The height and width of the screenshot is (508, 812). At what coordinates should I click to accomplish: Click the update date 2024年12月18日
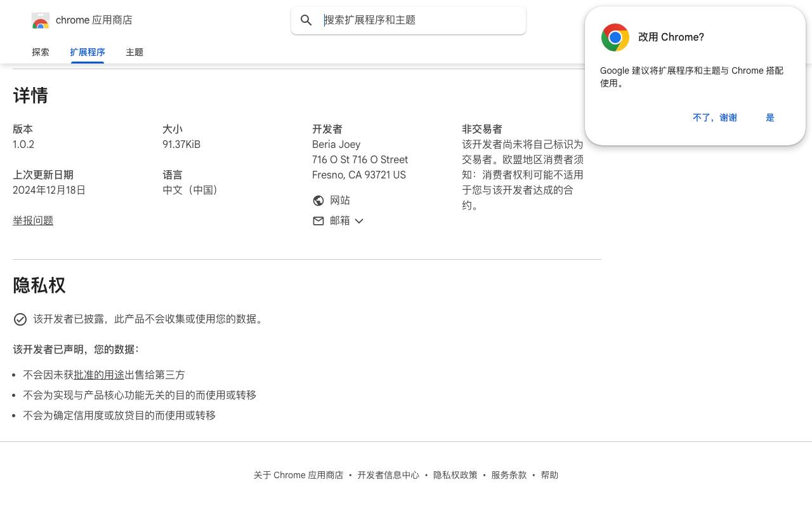(x=49, y=190)
